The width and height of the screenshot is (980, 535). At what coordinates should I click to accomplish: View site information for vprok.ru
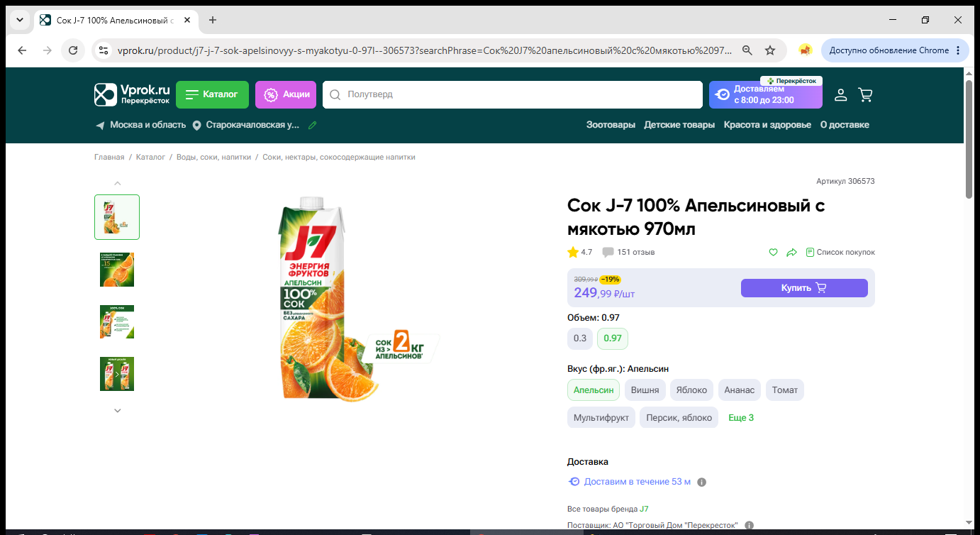(x=104, y=50)
